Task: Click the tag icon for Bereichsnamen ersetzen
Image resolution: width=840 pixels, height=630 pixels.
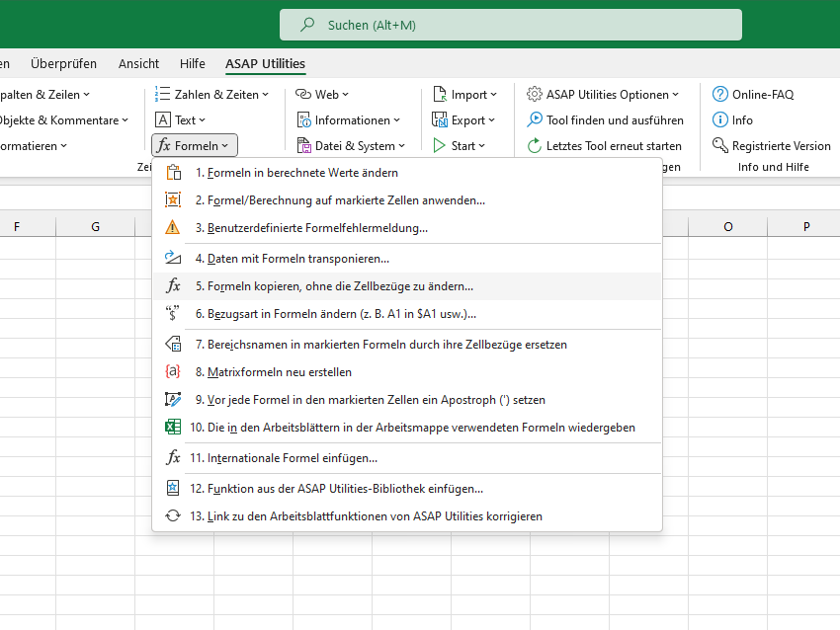Action: coord(173,344)
